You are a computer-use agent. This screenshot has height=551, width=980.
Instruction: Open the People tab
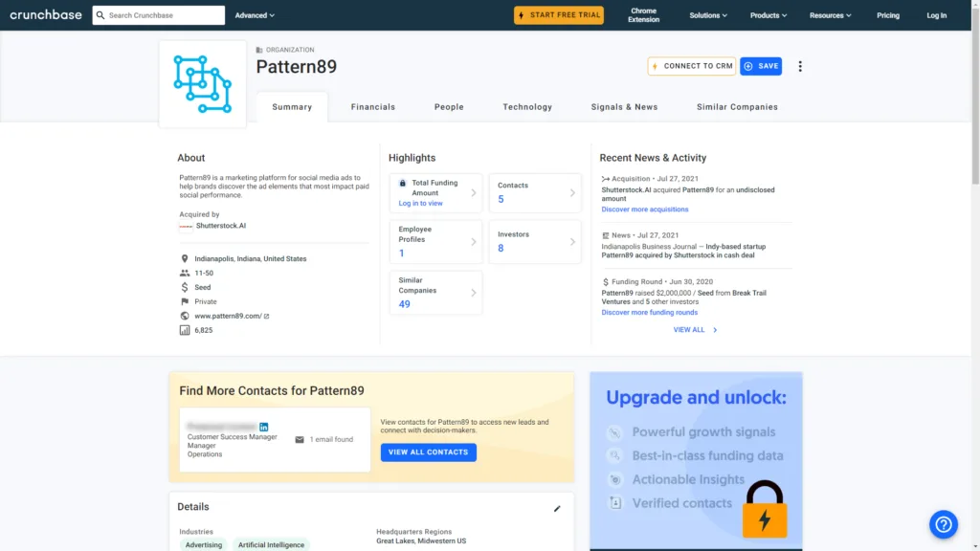[x=449, y=107]
